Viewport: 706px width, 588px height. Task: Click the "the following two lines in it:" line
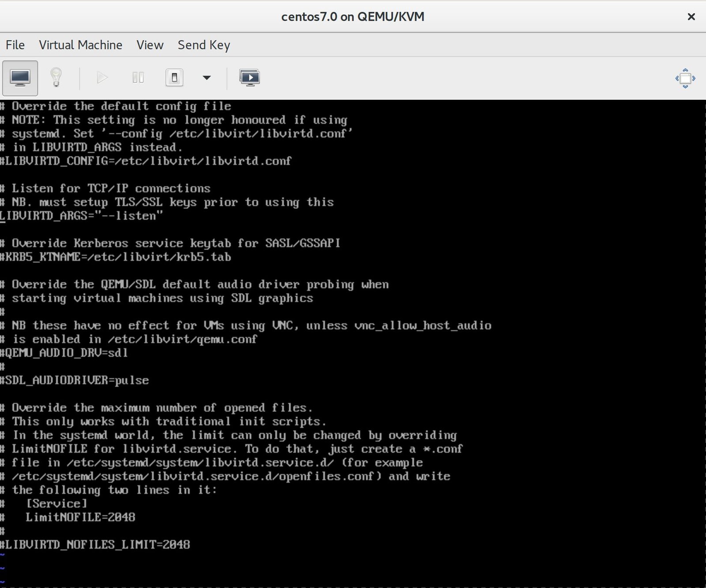(109, 490)
